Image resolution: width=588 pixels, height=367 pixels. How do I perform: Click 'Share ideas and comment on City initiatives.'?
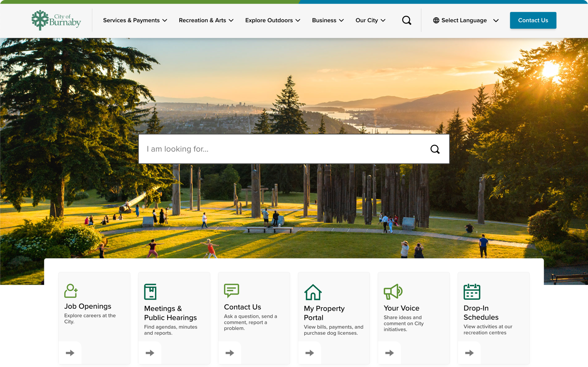403,323
